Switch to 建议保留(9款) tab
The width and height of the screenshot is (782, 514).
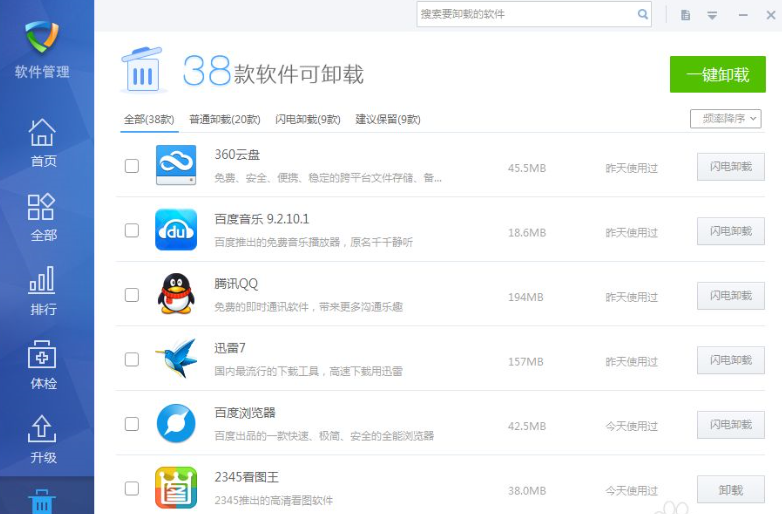coord(388,120)
